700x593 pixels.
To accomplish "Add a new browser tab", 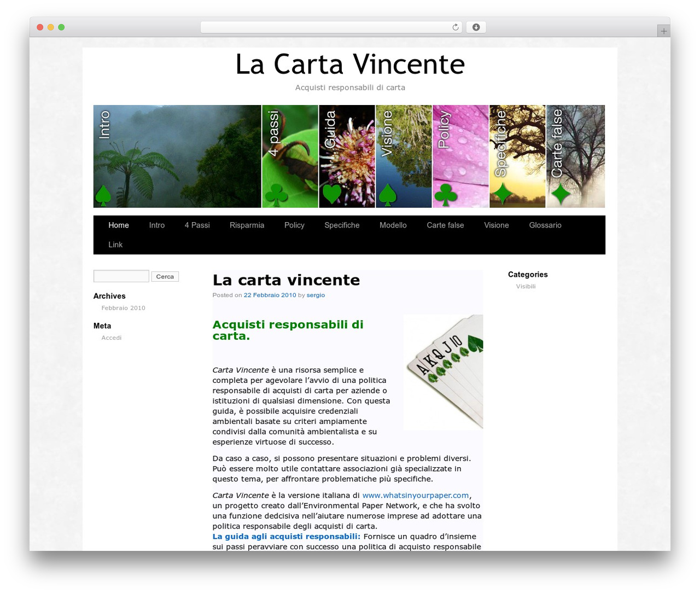I will click(663, 31).
